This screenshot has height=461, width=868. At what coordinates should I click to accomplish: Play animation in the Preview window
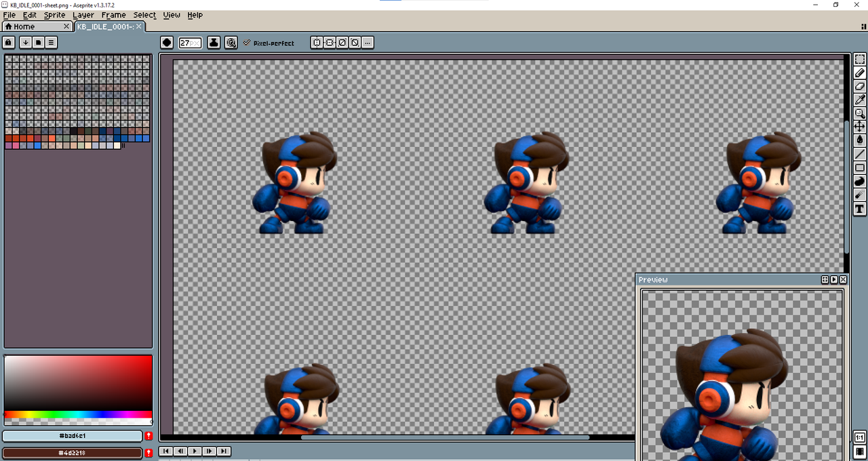(834, 279)
